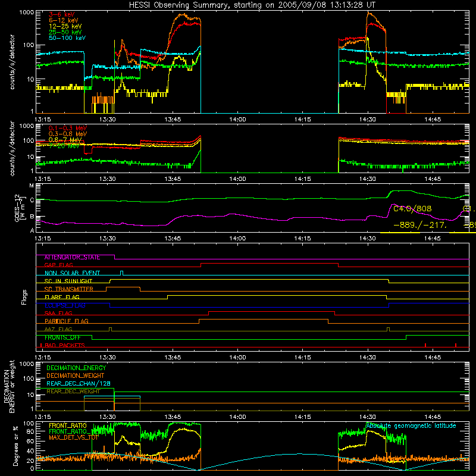Click the 'DECIMATION ENERGY or weight' axis title
This screenshot has width=476, height=476.
coord(9,386)
